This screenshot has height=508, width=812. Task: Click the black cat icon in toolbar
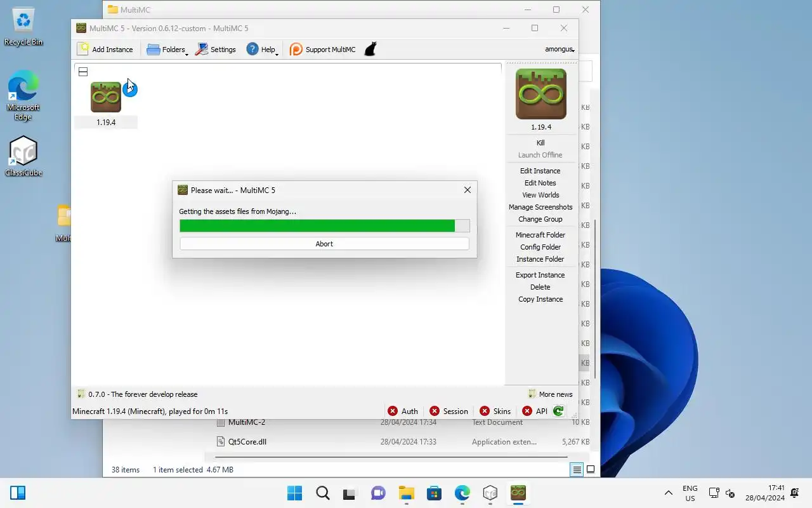[x=370, y=49]
